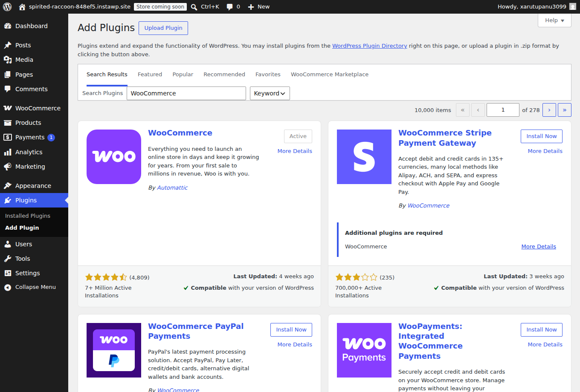
Task: Switch to the Recommended tab
Action: [224, 75]
